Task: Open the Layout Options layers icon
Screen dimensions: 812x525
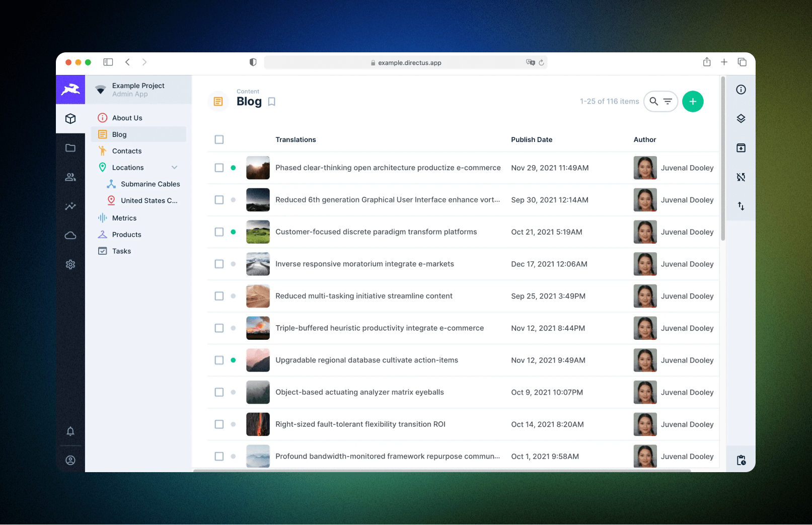Action: coord(741,119)
